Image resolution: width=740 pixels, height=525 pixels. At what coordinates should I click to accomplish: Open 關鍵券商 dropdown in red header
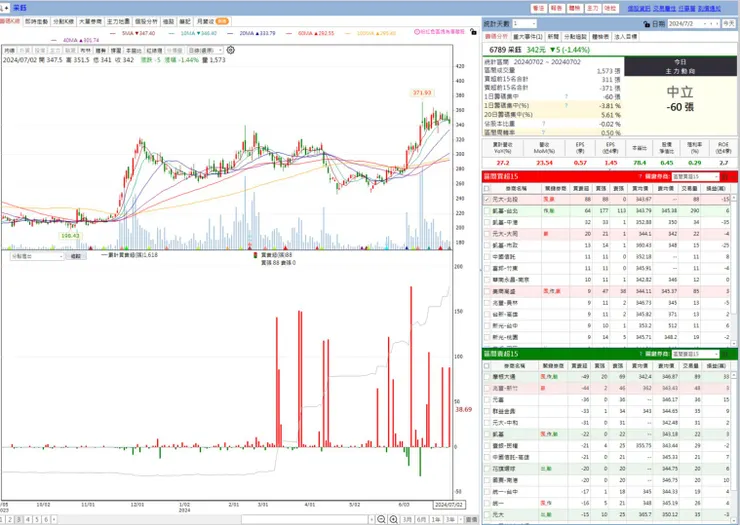click(x=695, y=177)
